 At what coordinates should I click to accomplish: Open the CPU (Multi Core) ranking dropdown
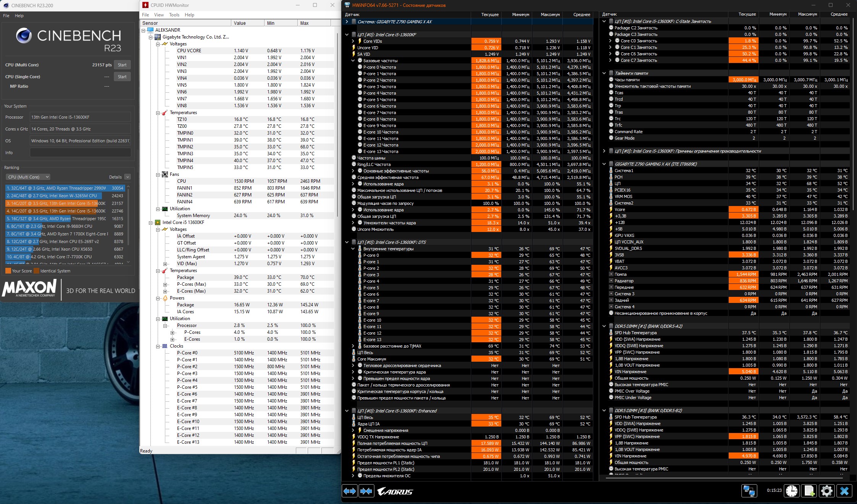click(x=28, y=177)
